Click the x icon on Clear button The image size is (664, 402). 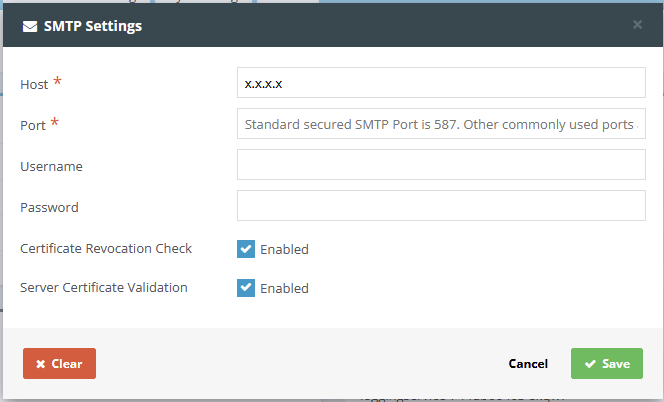click(40, 364)
